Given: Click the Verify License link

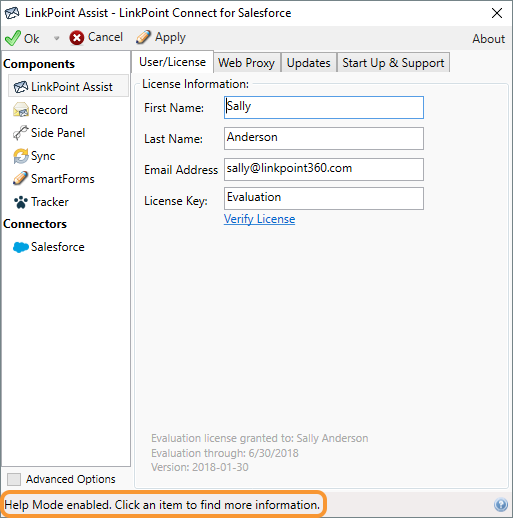Looking at the screenshot, I should [x=259, y=219].
